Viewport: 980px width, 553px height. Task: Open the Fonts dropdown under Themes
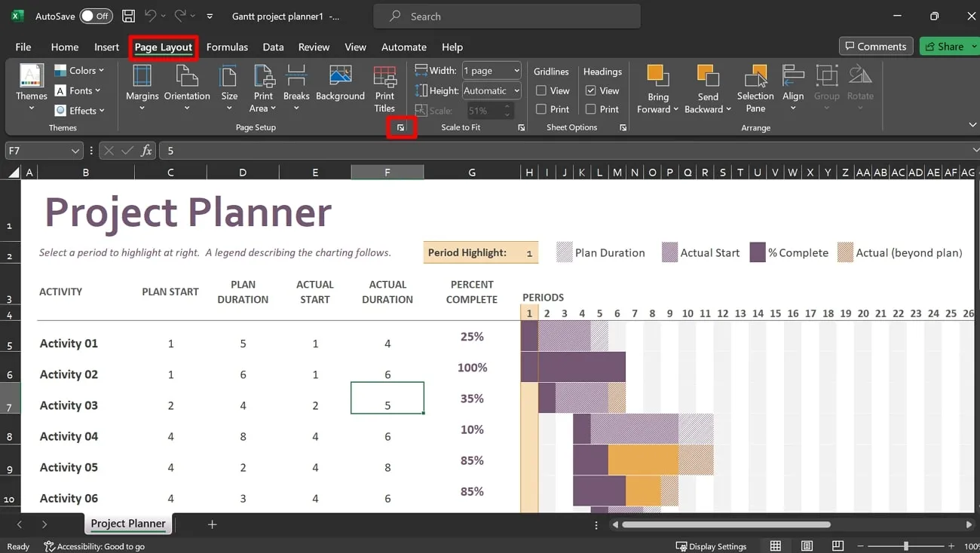pos(80,90)
